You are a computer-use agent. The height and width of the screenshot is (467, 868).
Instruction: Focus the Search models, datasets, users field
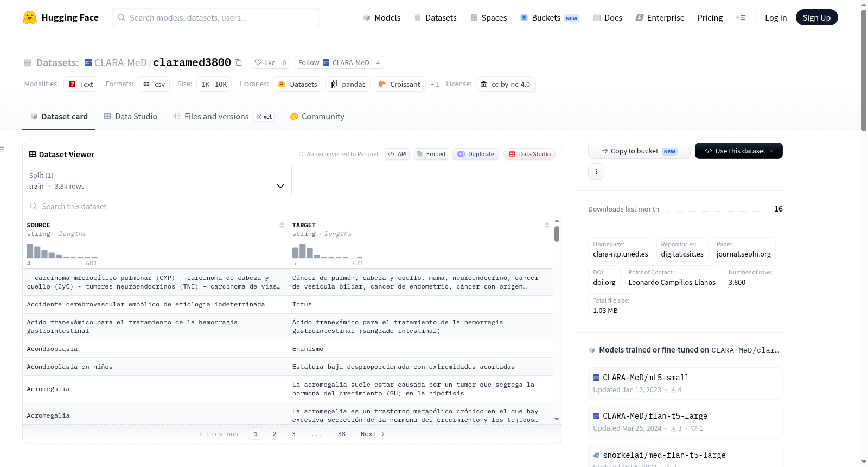216,17
